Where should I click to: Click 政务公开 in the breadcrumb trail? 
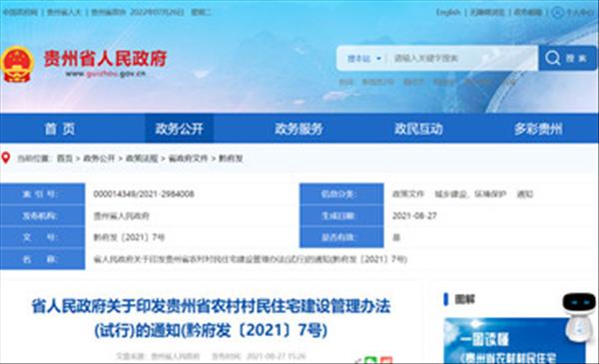coord(99,158)
